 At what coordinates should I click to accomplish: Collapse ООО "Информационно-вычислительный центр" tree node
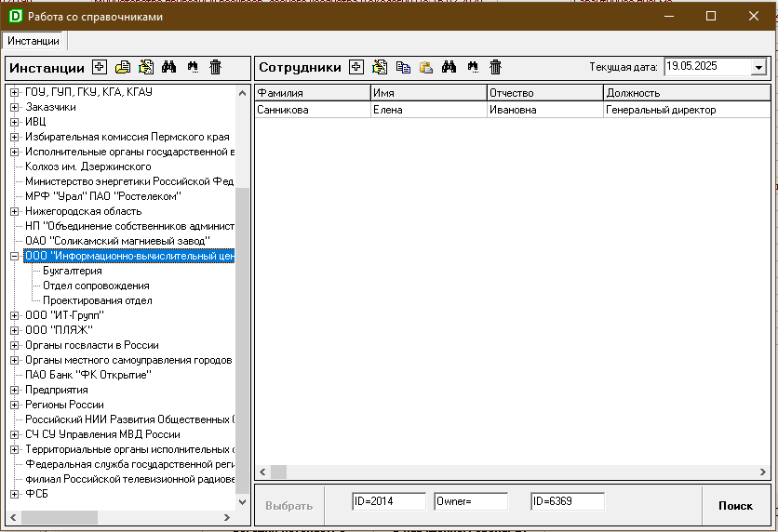(x=14, y=256)
